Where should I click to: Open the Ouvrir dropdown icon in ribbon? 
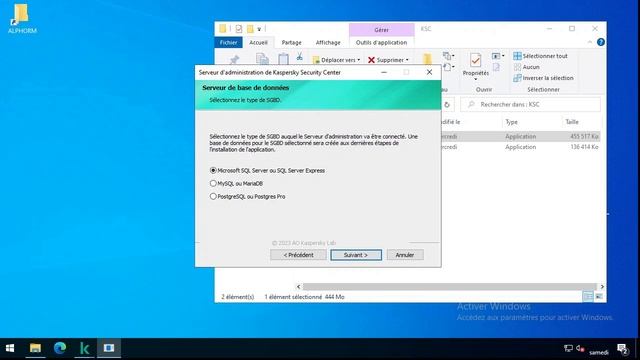coord(498,56)
